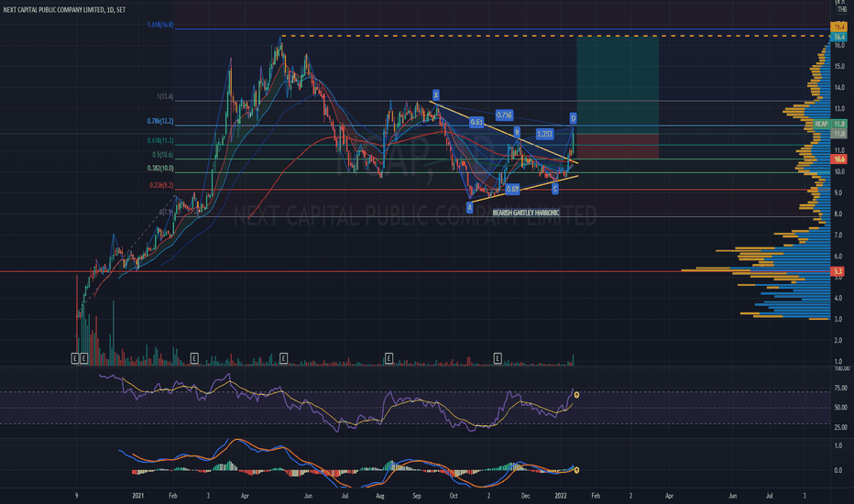Click the 2022 label on the time axis
This screenshot has height=504, width=854.
[x=561, y=496]
